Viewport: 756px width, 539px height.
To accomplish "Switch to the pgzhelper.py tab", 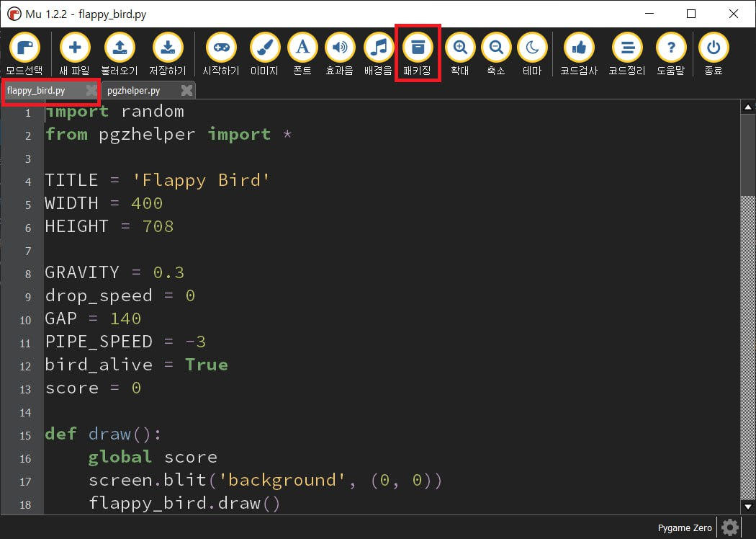I will 134,90.
